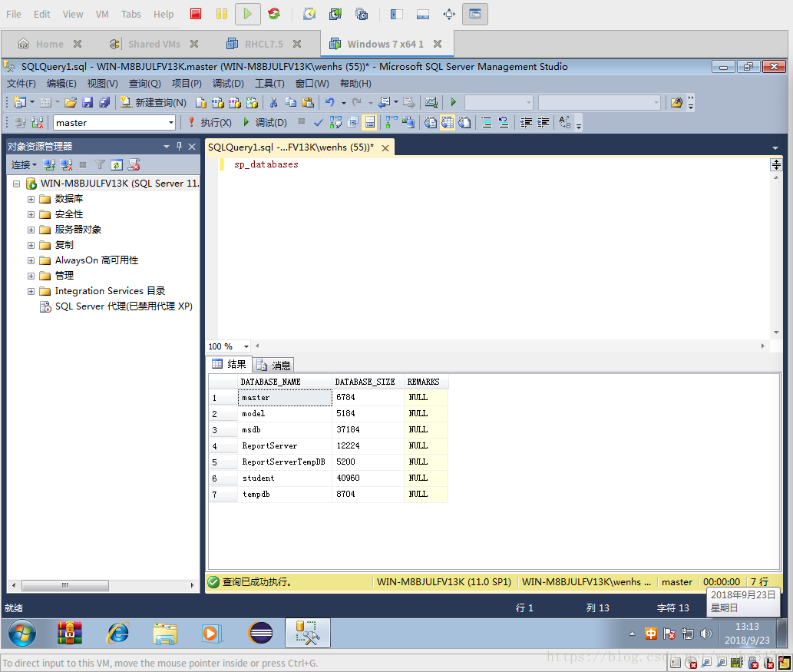The image size is (793, 672).
Task: Open XMLA query icon in toolbar
Action: (x=252, y=103)
